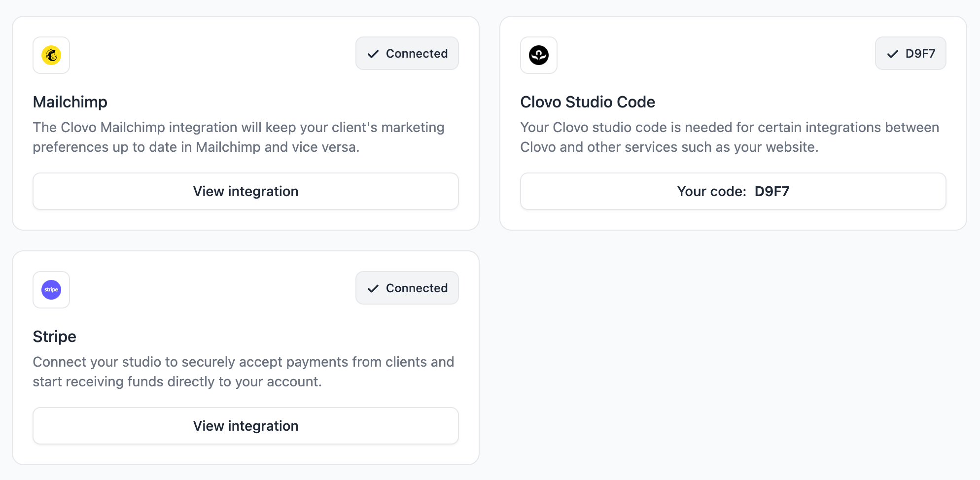This screenshot has width=980, height=480.
Task: Click the Clovo Studio Code sprout logo
Action: coord(538,55)
